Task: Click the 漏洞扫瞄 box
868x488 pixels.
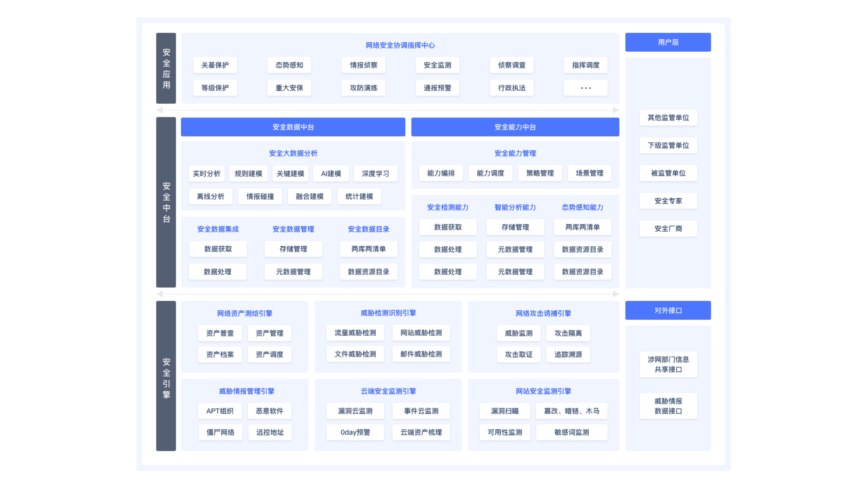Action: [505, 411]
